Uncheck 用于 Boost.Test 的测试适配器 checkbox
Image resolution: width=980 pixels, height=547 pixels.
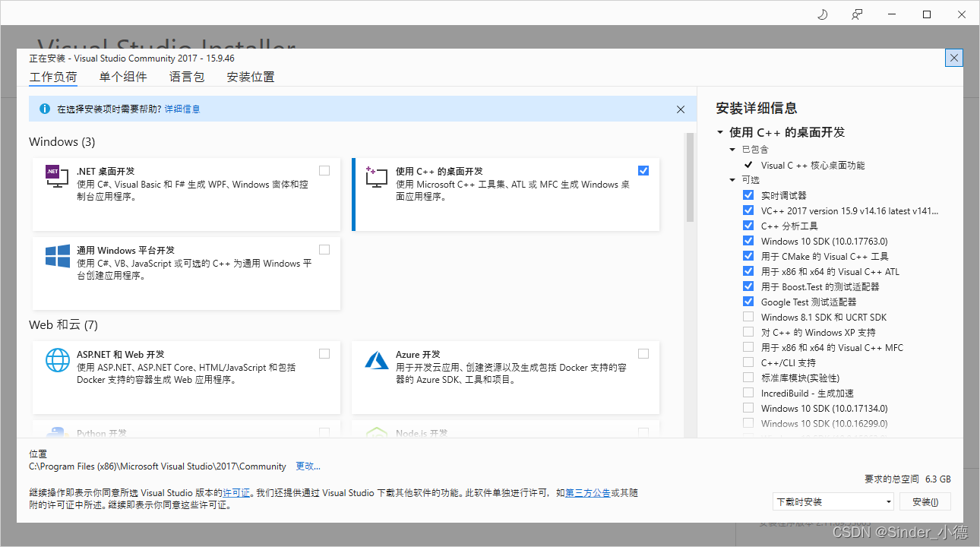tap(748, 286)
